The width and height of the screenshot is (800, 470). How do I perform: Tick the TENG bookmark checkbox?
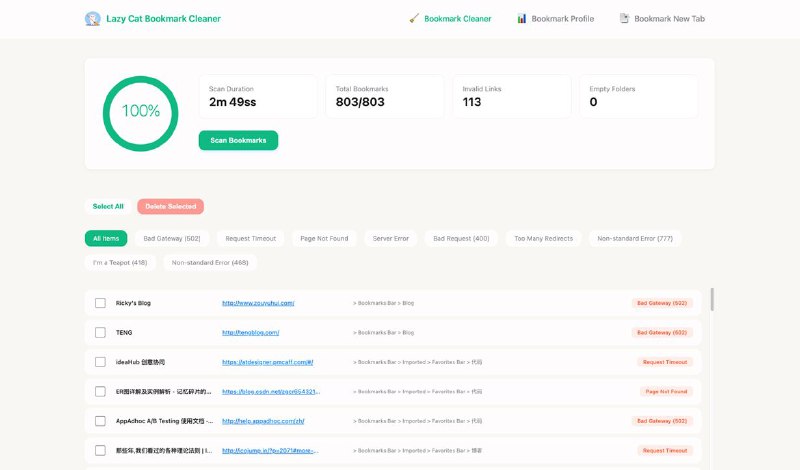(100, 332)
